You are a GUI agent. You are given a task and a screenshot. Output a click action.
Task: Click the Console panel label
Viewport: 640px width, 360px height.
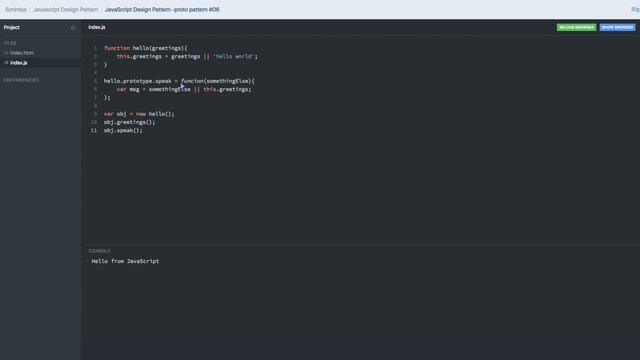[99, 251]
